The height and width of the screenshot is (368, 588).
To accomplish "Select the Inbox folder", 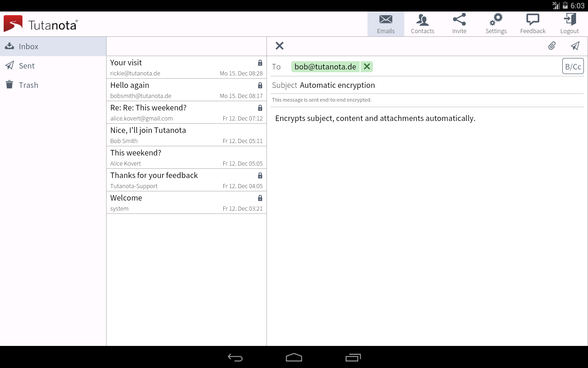I will point(53,46).
